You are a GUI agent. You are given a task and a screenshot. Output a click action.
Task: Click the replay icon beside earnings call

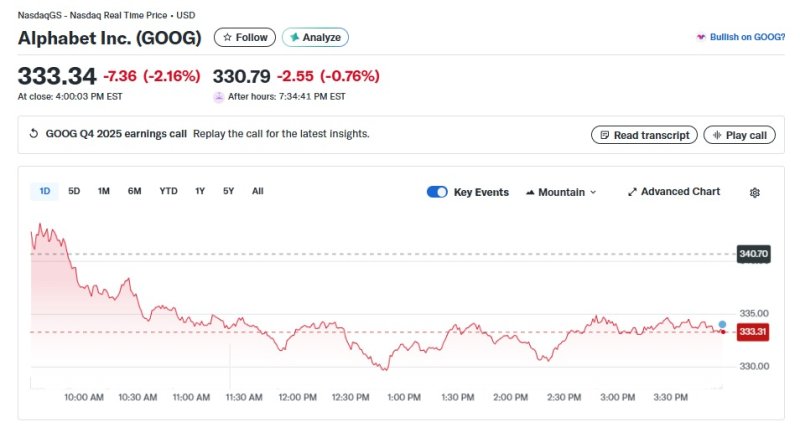coord(34,134)
